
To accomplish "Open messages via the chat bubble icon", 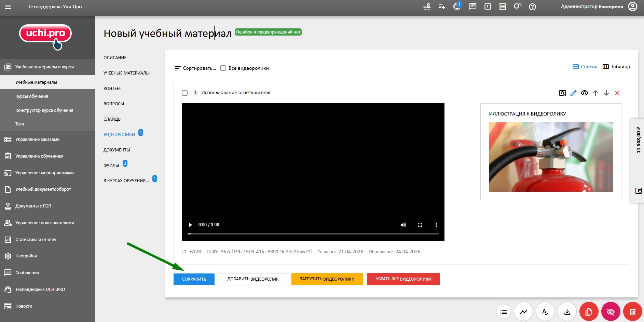I will point(473,6).
